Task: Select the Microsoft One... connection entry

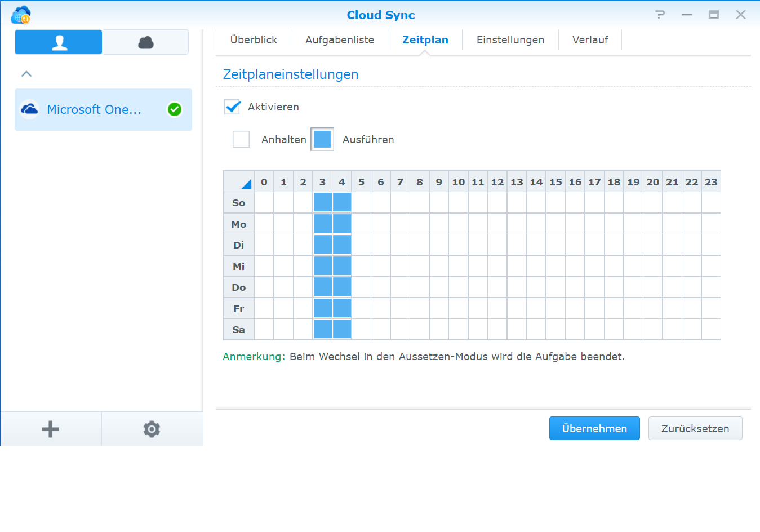Action: pyautogui.click(x=103, y=109)
